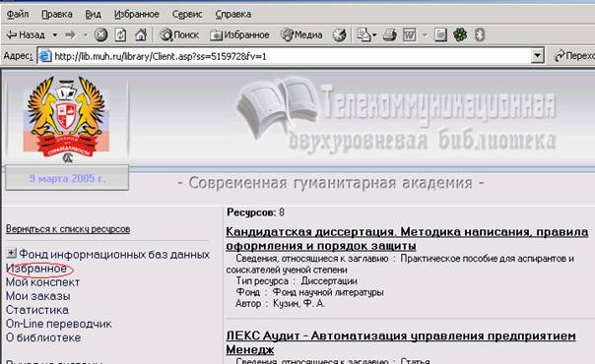Open the Word edit dropdown arrow
The height and width of the screenshot is (364, 595).
pos(425,35)
